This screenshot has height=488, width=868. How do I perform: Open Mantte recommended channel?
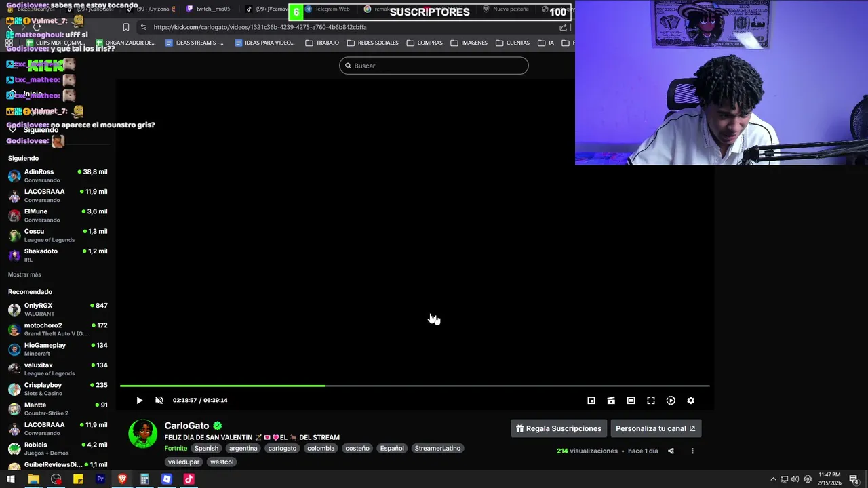tap(58, 409)
